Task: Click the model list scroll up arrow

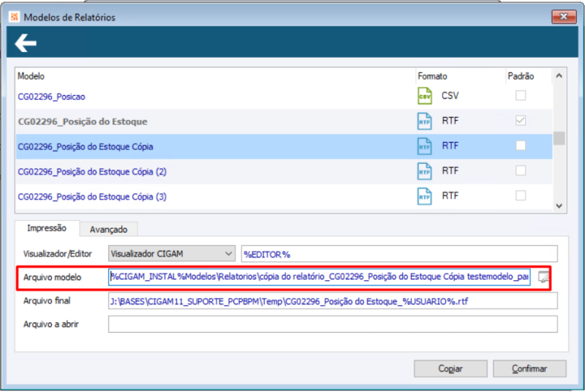Action: coord(559,76)
